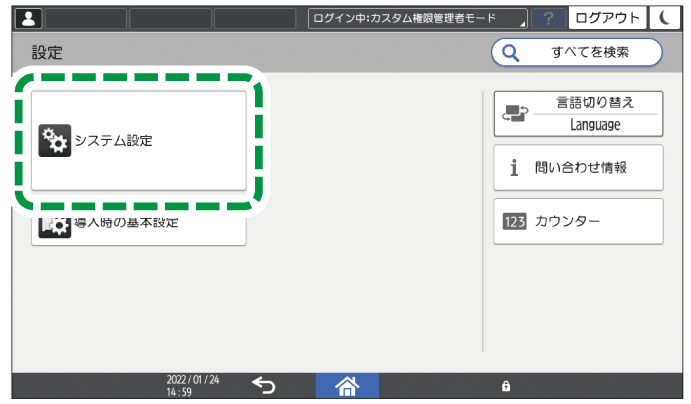Viewport: 691px width, 404px height.
Task: Click the 123 counter icon
Action: point(514,221)
